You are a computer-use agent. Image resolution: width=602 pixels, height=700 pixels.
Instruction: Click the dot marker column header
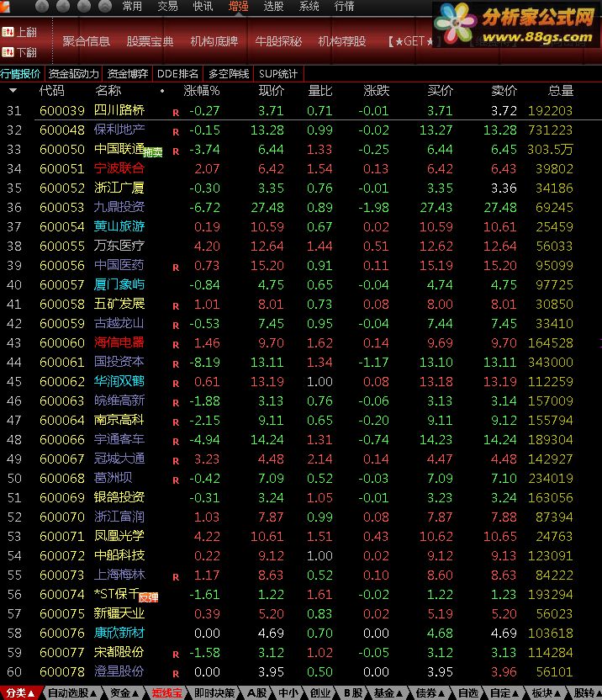(x=162, y=91)
